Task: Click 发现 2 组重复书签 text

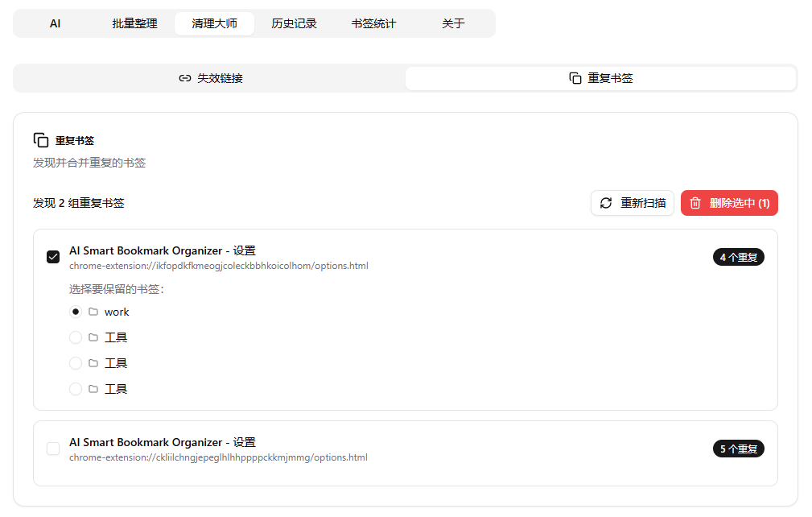Action: pos(79,203)
